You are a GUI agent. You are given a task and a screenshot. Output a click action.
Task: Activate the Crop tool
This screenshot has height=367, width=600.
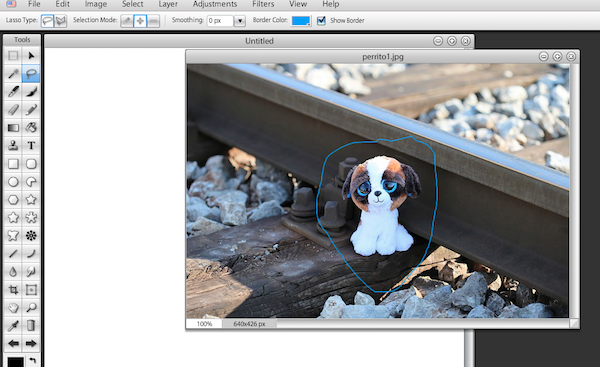13,290
